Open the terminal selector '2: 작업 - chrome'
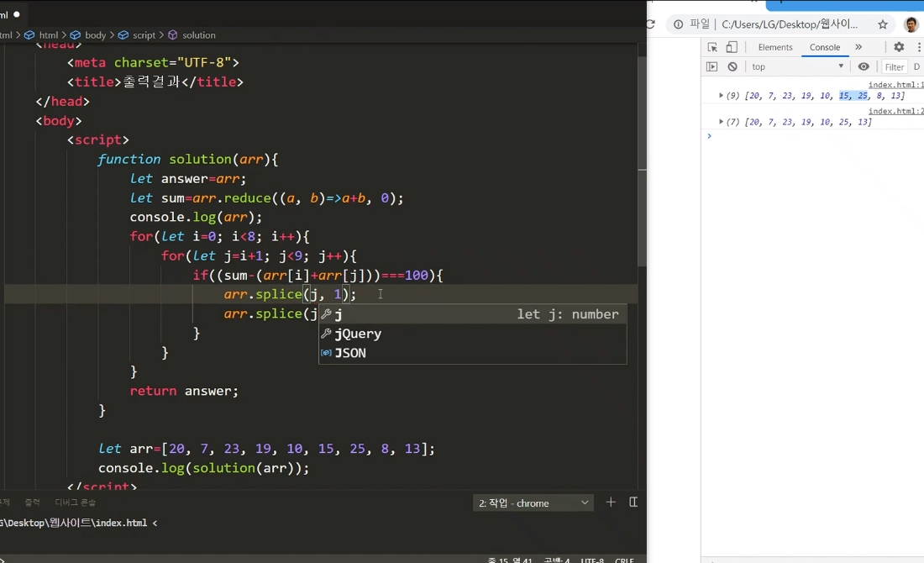Screen dimensions: 924x563 533,502
